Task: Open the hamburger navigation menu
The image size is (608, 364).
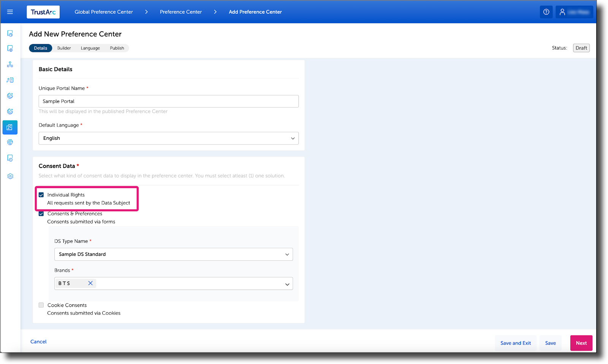Action: click(x=10, y=12)
